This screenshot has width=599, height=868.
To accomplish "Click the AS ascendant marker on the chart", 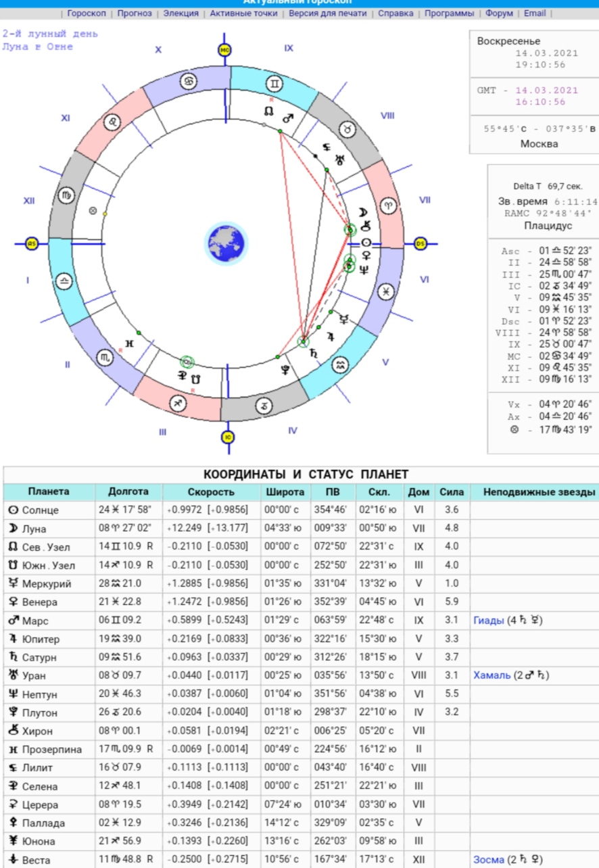I will (x=31, y=243).
